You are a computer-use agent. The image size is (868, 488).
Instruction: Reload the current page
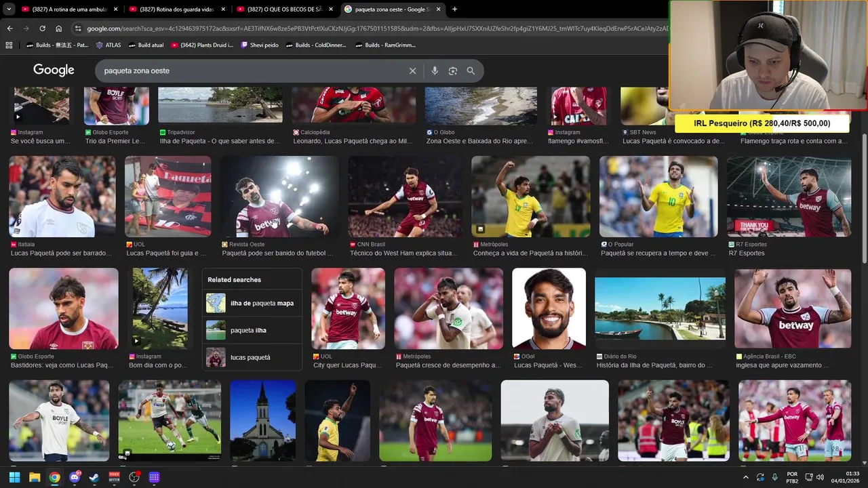pyautogui.click(x=42, y=28)
